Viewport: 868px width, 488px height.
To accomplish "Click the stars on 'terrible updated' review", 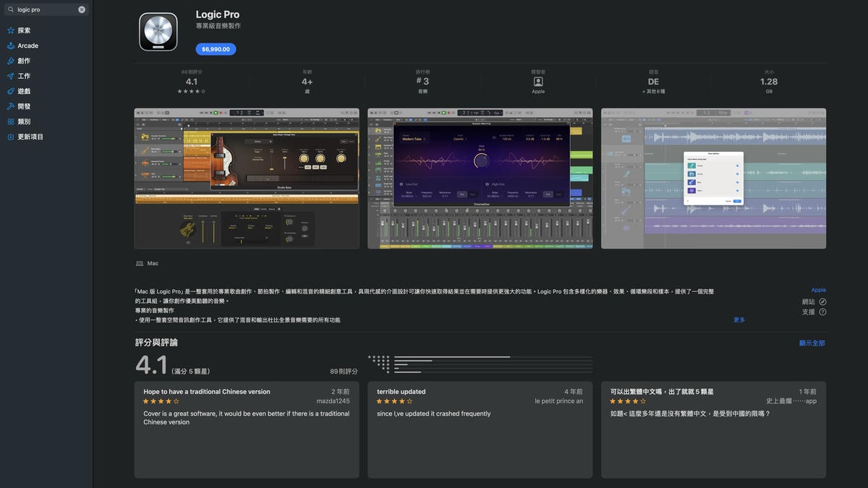I will 394,401.
